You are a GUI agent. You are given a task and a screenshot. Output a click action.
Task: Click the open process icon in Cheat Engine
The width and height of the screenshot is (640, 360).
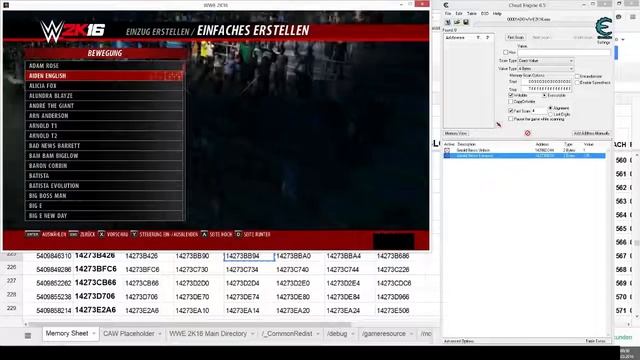(448, 22)
